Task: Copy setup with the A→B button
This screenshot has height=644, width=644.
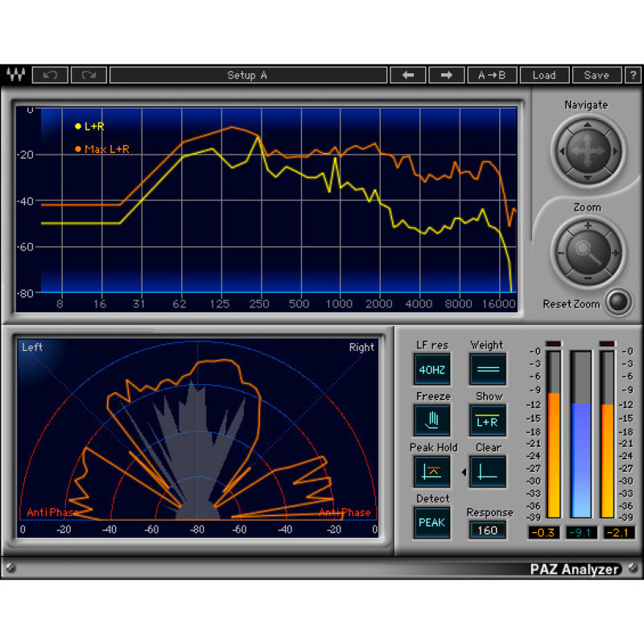Action: point(492,75)
